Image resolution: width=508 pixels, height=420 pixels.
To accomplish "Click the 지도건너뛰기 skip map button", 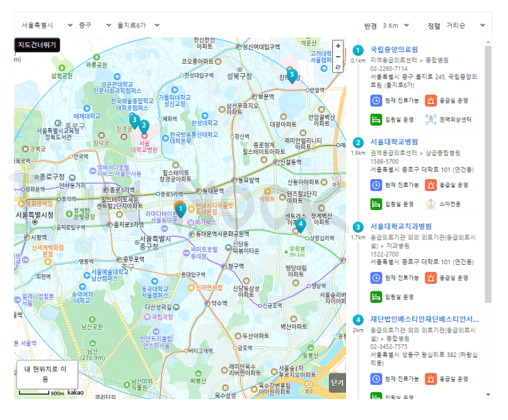I will click(37, 44).
